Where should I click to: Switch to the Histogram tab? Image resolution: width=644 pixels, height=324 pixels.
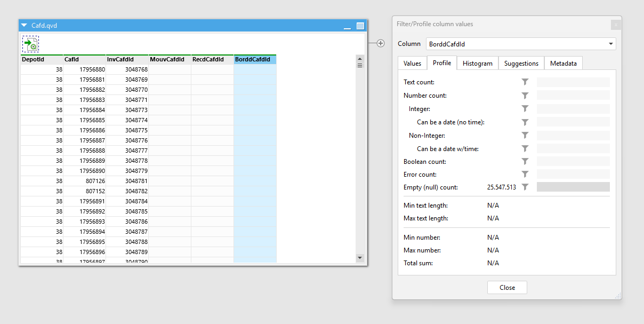(477, 64)
